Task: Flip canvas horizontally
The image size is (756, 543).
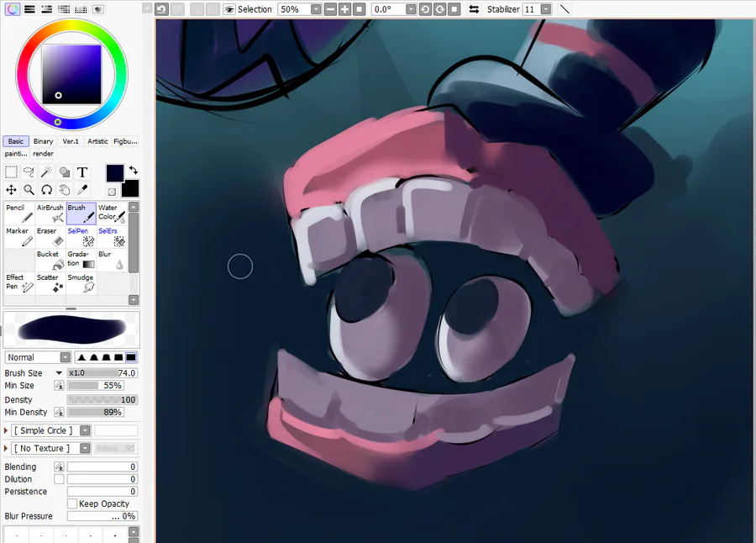Action: (474, 9)
